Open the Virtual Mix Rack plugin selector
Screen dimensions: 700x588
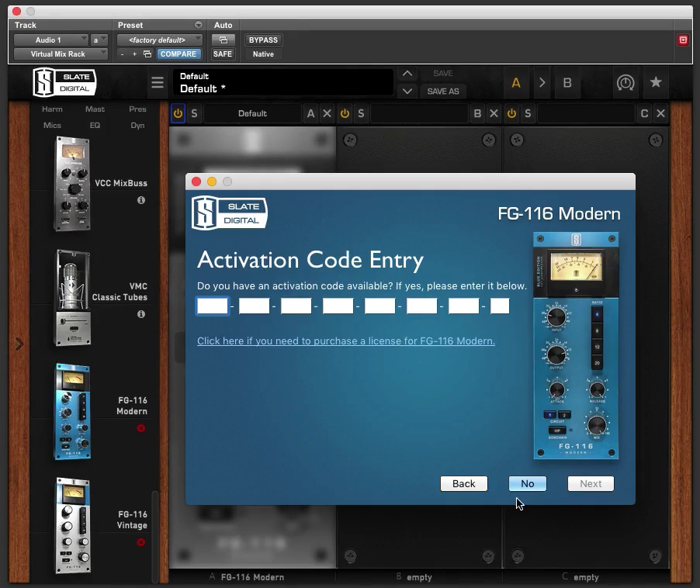click(61, 54)
